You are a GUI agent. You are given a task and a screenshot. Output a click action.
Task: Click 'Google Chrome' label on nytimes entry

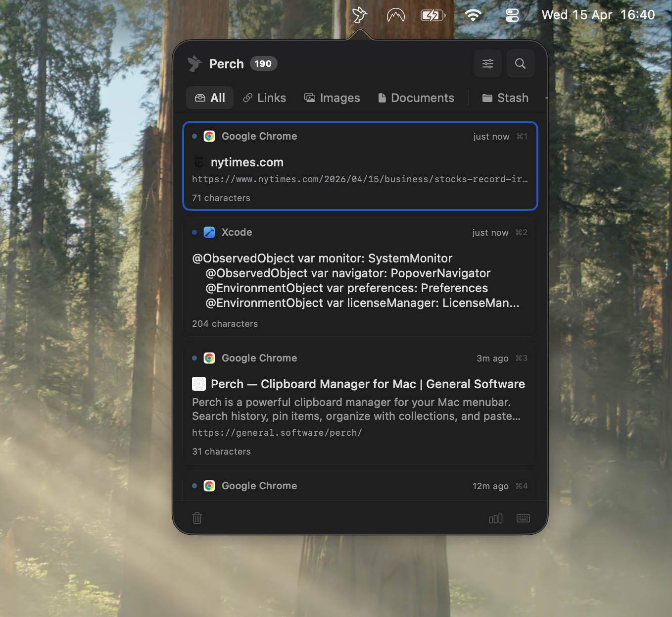coord(259,136)
